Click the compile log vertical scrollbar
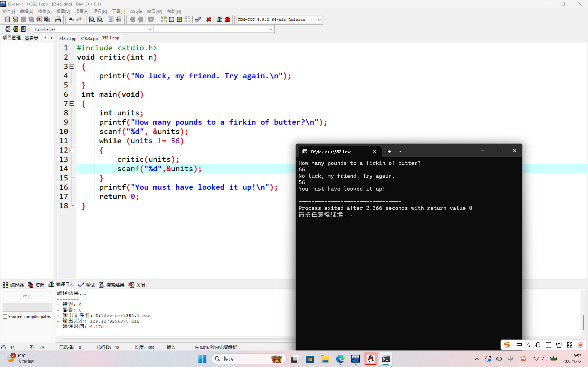 (583, 322)
